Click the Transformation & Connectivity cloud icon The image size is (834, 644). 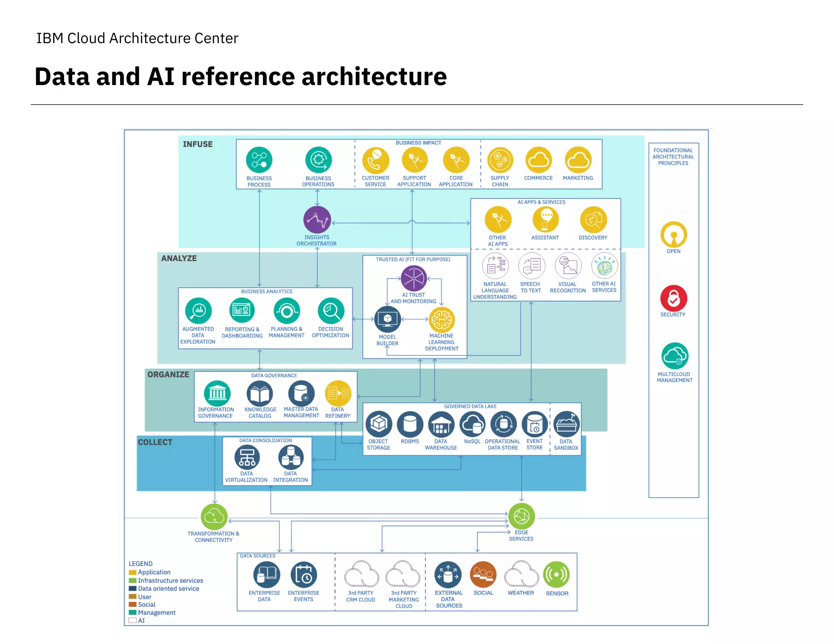pos(214,517)
